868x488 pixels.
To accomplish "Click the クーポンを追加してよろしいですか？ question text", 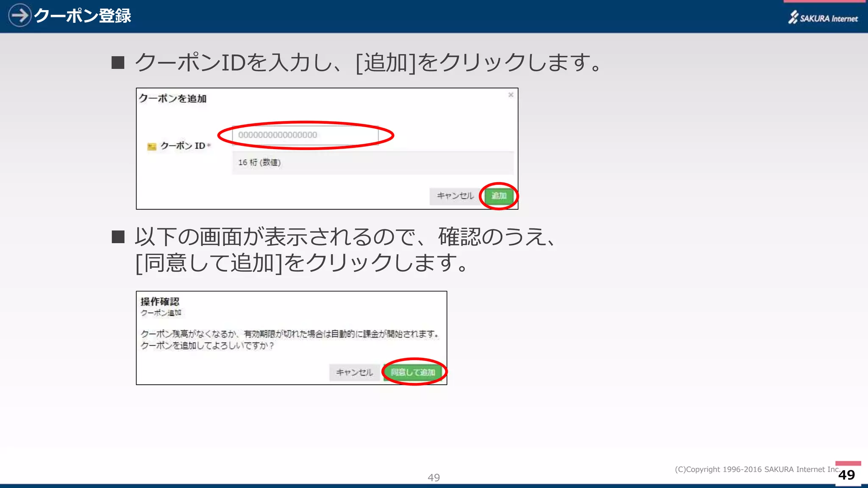I will point(207,346).
